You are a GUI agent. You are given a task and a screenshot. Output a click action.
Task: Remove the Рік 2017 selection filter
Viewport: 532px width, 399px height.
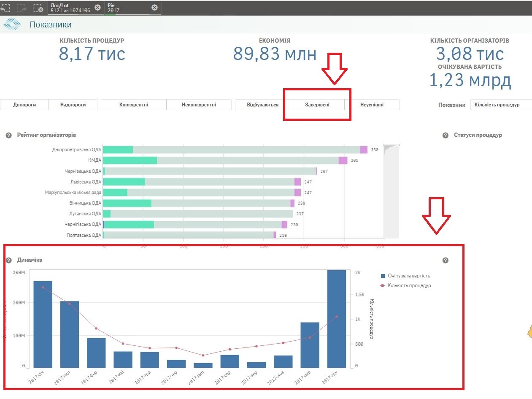click(x=154, y=8)
